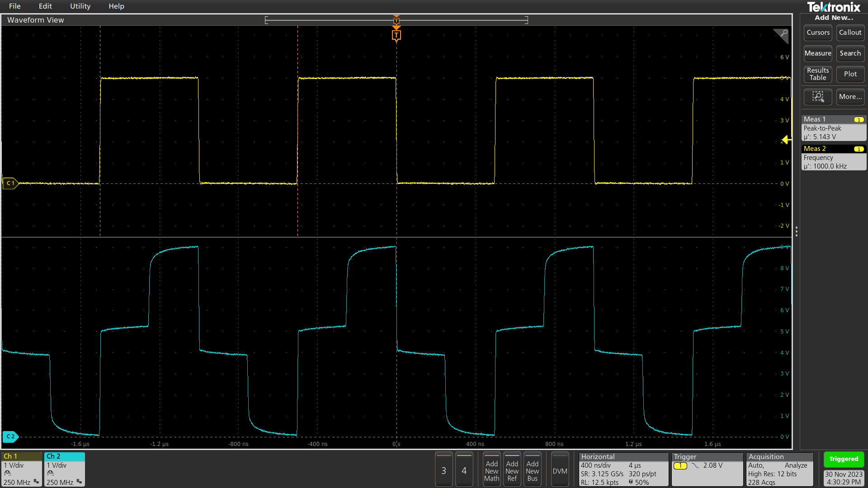This screenshot has height=488, width=868.
Task: Click the orange trigger position T marker
Action: coord(396,35)
